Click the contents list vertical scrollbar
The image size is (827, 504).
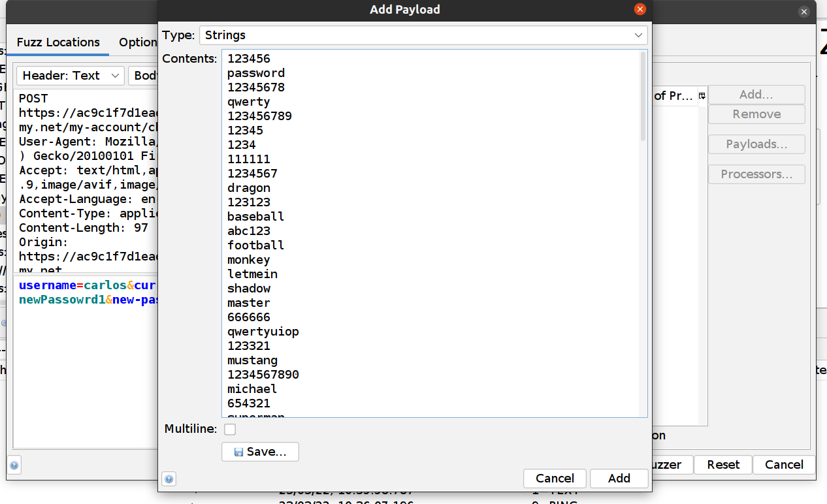pos(643,97)
